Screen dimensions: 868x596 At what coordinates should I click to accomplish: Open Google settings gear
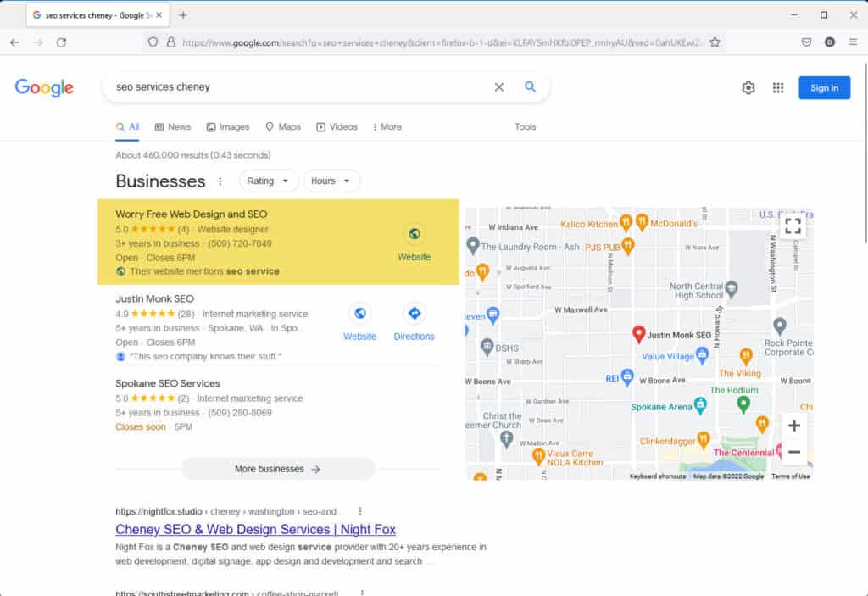pos(748,87)
